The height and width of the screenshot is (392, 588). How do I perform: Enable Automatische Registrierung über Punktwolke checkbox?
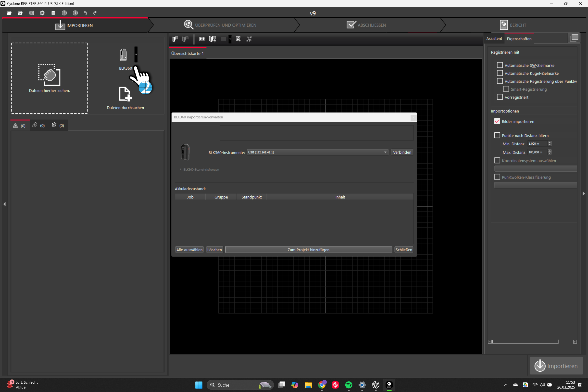click(x=500, y=81)
